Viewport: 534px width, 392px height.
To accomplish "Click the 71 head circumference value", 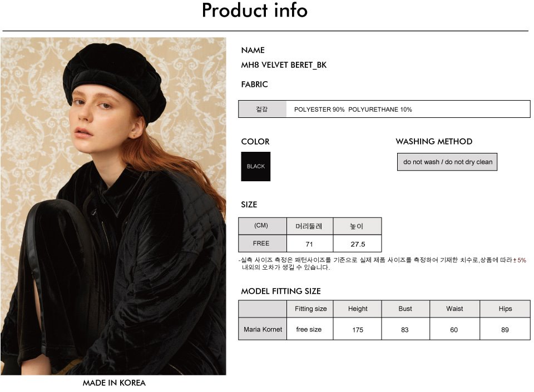I will pos(310,244).
